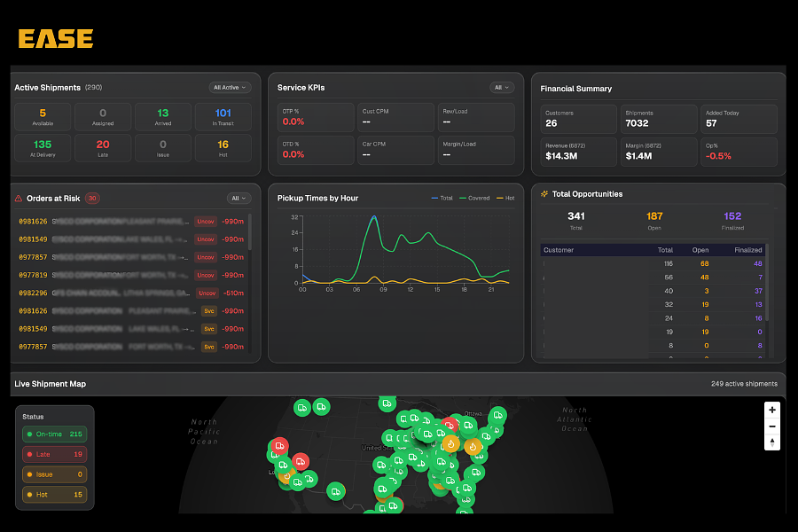Image resolution: width=798 pixels, height=532 pixels.
Task: Click the Late shipments tile showing 20
Action: (x=103, y=147)
